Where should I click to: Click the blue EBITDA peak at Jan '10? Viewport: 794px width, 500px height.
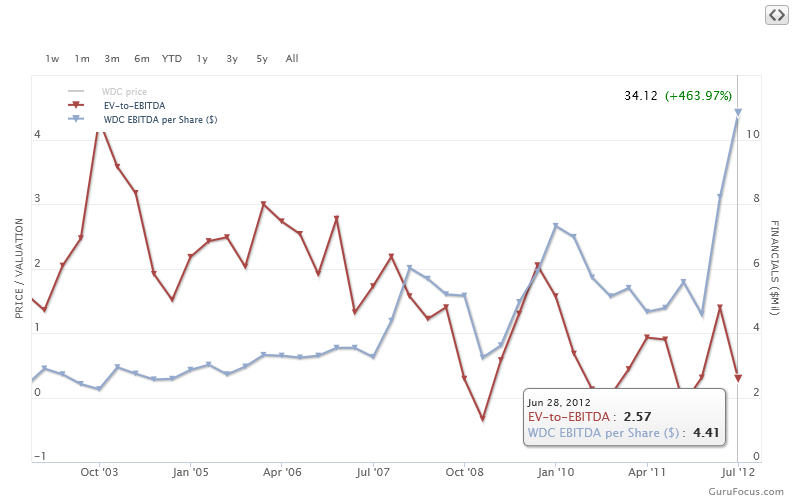[555, 225]
